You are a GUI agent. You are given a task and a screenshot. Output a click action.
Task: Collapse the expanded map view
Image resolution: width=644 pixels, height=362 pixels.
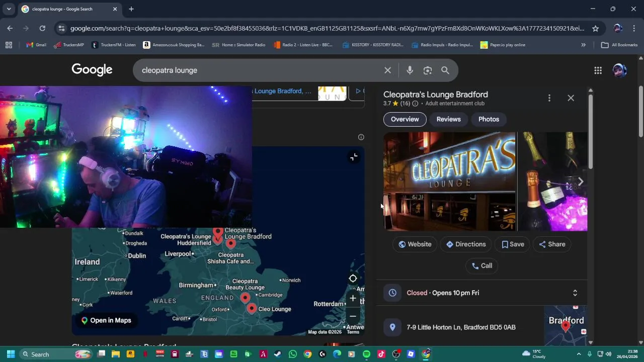tap(354, 157)
